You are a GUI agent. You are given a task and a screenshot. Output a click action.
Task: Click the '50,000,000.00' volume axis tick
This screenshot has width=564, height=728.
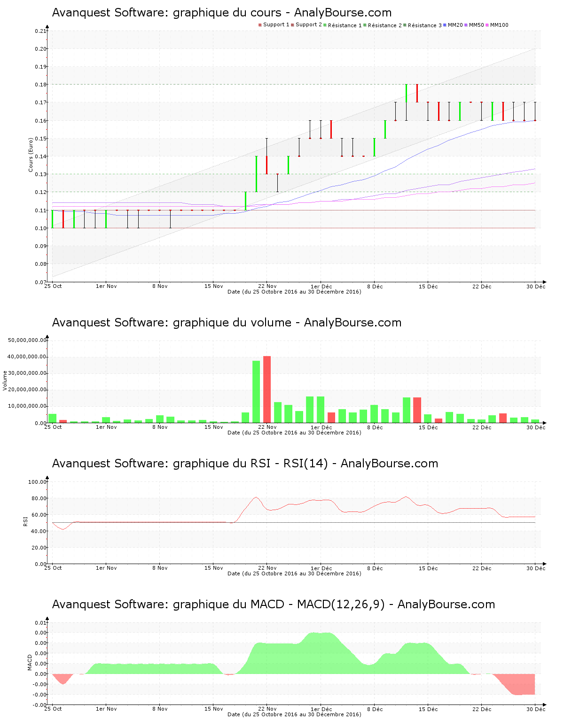point(27,340)
